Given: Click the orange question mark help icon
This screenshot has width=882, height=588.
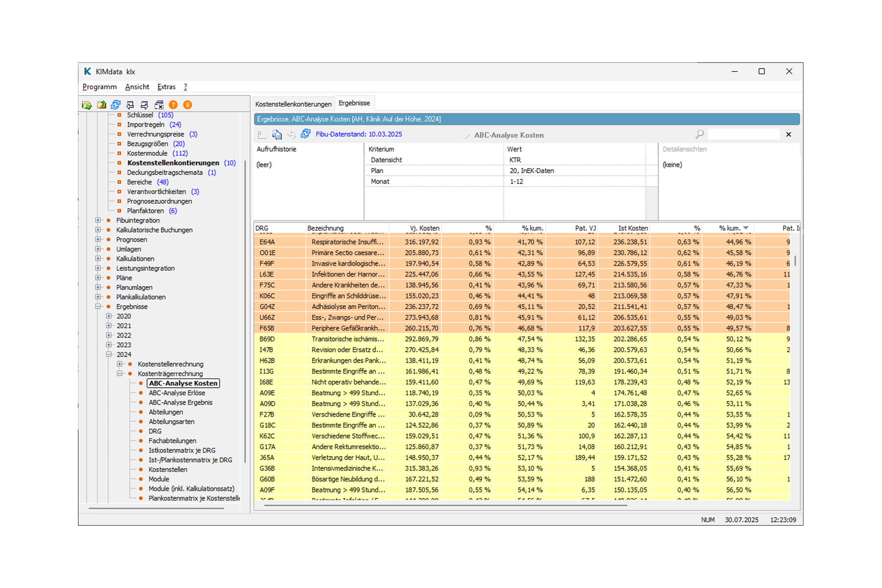Looking at the screenshot, I should (x=173, y=105).
